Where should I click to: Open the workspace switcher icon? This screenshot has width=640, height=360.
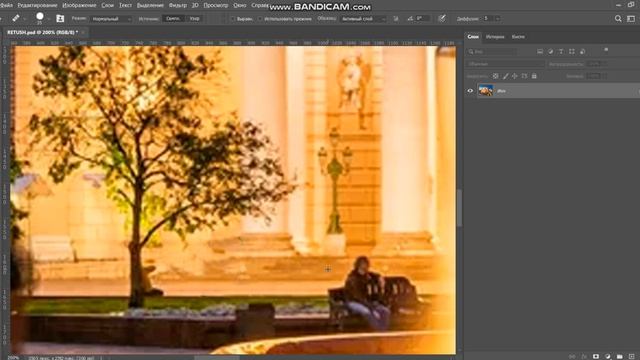pyautogui.click(x=631, y=18)
